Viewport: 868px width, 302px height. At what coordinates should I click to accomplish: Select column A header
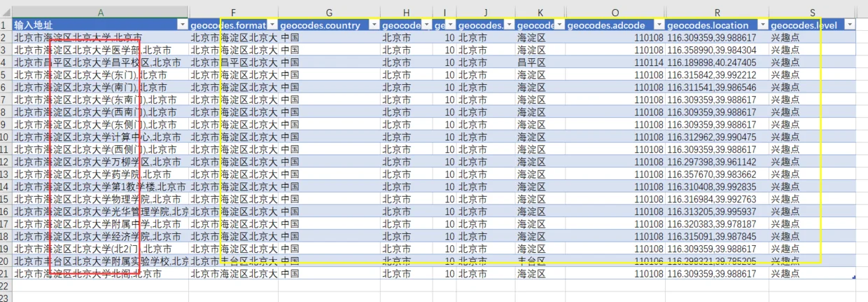[x=101, y=13]
